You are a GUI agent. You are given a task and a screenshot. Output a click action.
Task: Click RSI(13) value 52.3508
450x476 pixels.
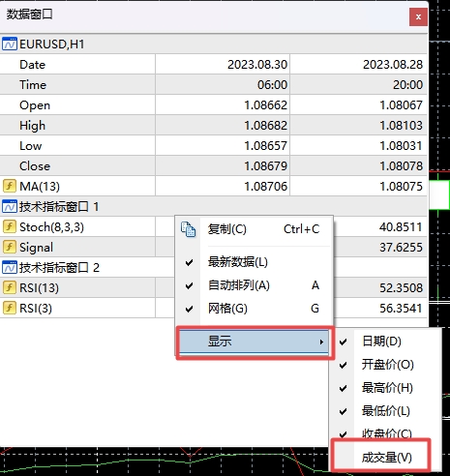pos(401,288)
